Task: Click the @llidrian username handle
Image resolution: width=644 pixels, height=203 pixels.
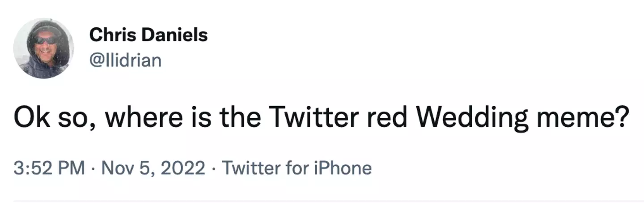Action: point(125,60)
